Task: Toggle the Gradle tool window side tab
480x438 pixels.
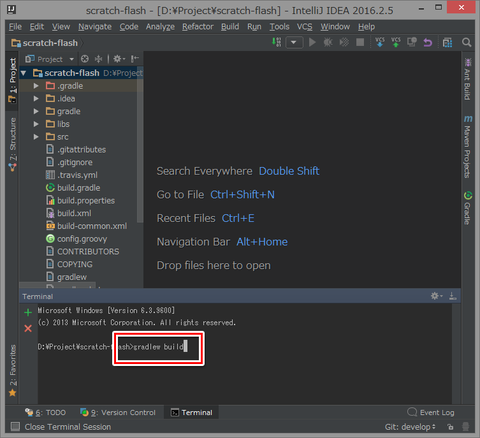Action: point(468,208)
